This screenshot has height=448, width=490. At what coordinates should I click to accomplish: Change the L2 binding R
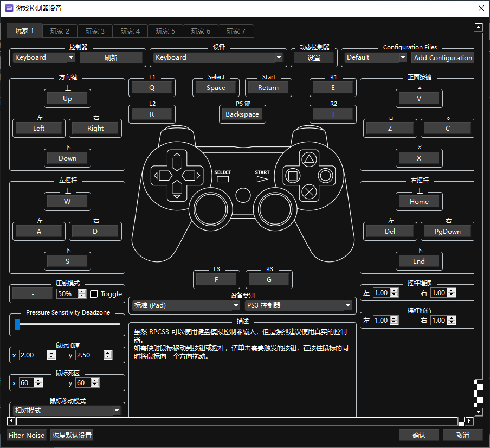tap(152, 114)
